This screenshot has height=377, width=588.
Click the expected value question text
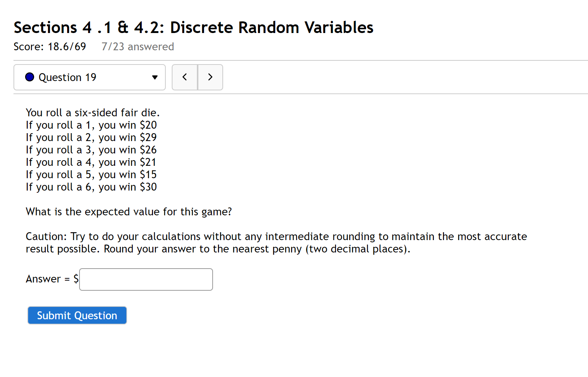(x=129, y=211)
